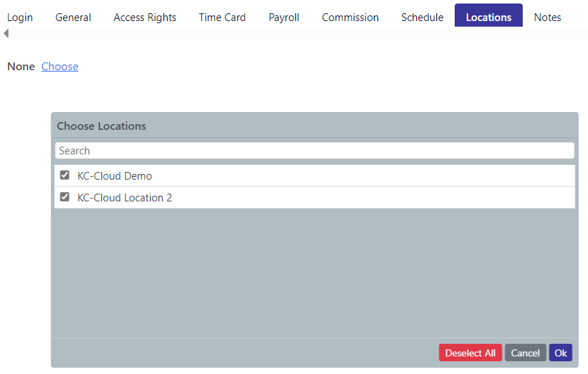Uncheck the KC-Cloud Location 2 checkbox

(x=65, y=197)
